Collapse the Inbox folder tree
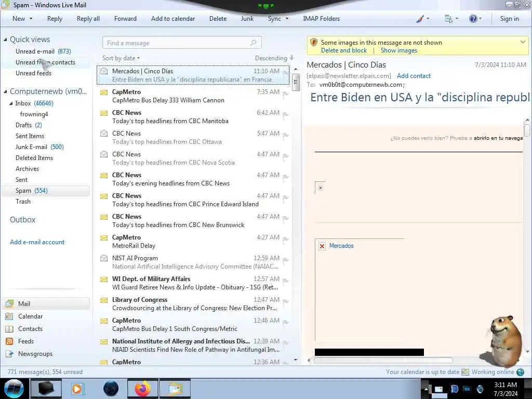Viewport: 532px width, 399px height. point(11,103)
